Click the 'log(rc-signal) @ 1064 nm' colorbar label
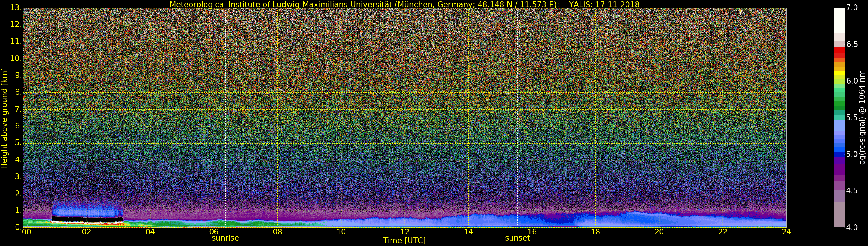This screenshot has width=868, height=246. point(862,118)
